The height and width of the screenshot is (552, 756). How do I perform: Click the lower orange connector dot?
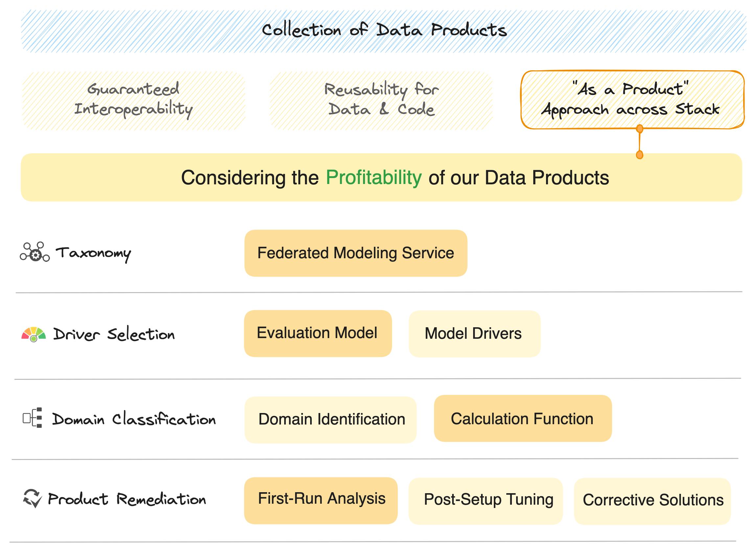pos(640,155)
